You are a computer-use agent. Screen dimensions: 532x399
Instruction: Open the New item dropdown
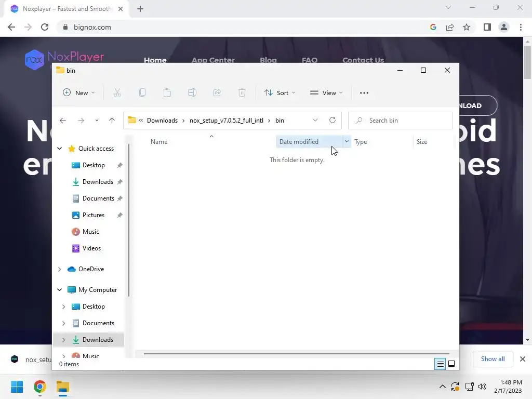(x=79, y=92)
